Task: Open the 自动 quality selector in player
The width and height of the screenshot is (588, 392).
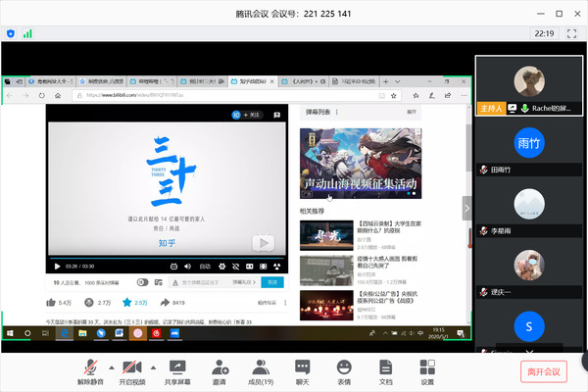Action: point(205,267)
